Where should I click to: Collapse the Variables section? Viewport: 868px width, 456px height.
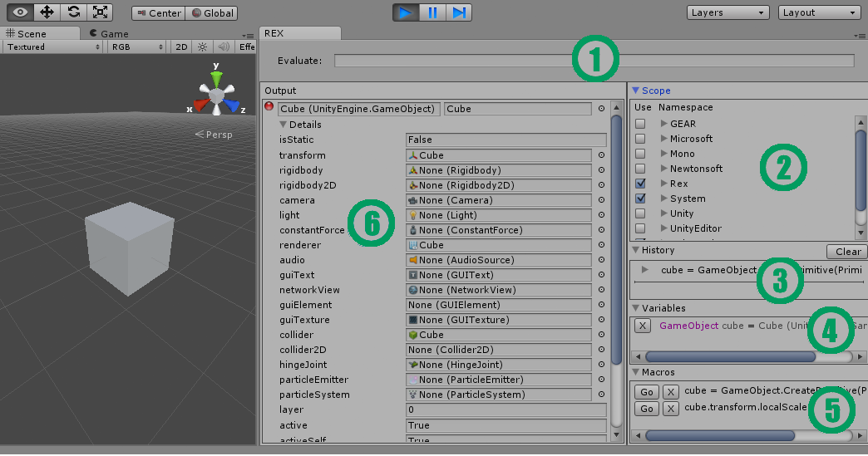635,308
